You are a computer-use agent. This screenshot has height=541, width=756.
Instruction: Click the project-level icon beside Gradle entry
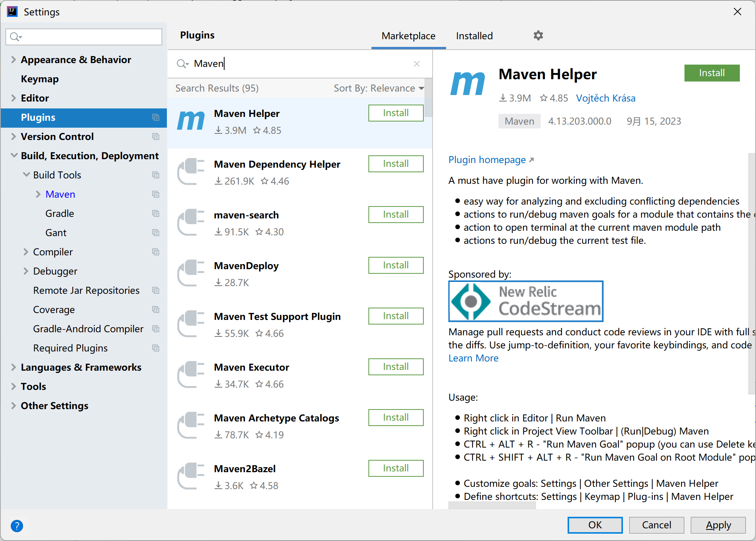[x=156, y=213]
